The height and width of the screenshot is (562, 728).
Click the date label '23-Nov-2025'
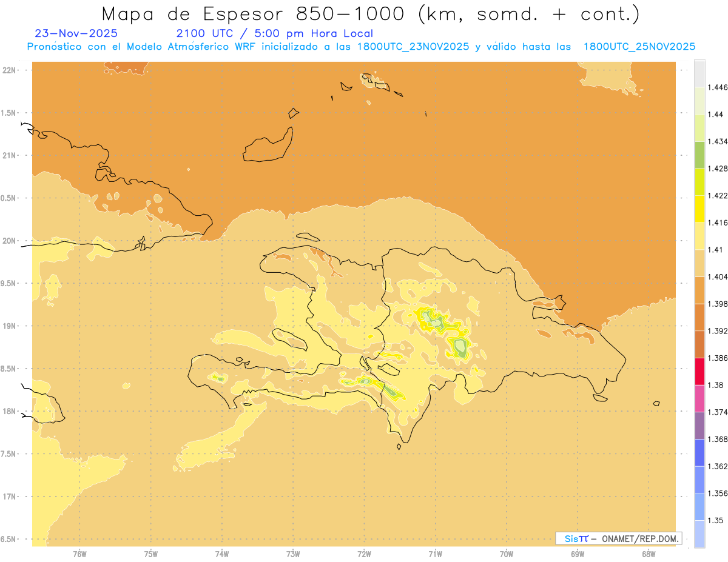(76, 34)
